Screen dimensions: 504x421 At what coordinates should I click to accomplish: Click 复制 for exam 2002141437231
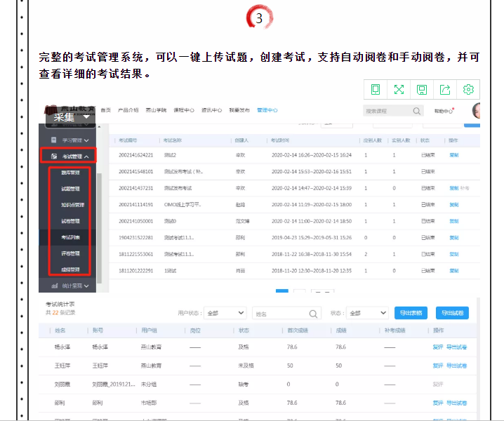(x=454, y=188)
